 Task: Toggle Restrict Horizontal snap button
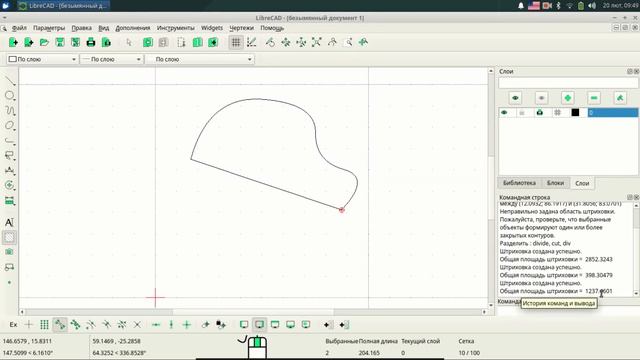tap(156, 325)
